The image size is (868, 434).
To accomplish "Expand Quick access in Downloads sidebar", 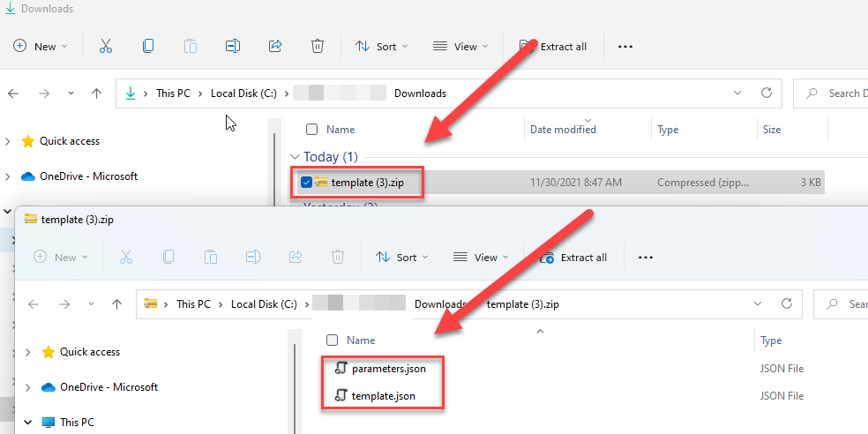I will 8,142.
